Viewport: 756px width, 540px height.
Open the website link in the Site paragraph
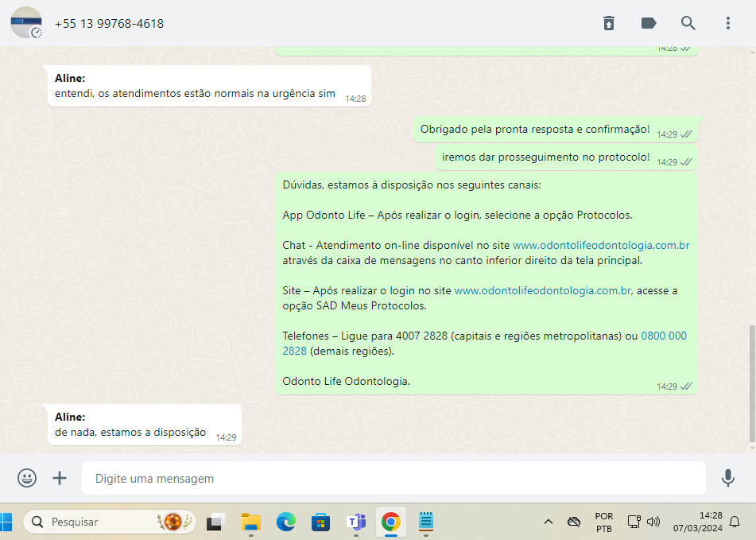[x=542, y=290]
